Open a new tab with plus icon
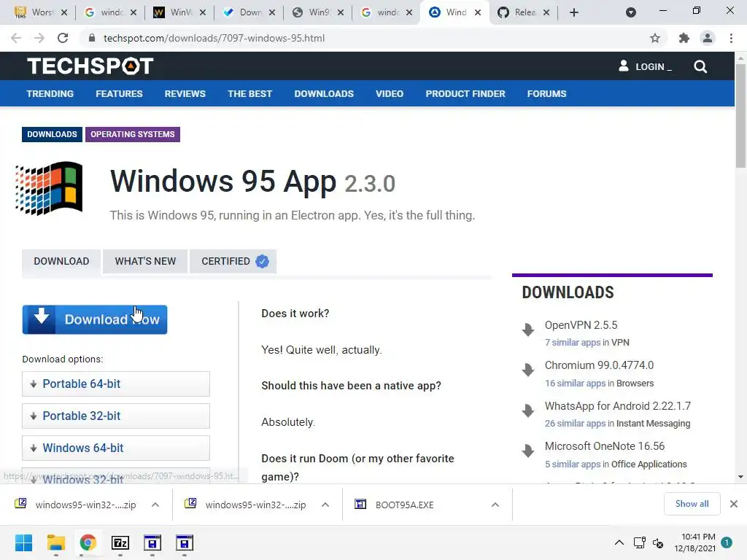The width and height of the screenshot is (747, 560). 574,12
